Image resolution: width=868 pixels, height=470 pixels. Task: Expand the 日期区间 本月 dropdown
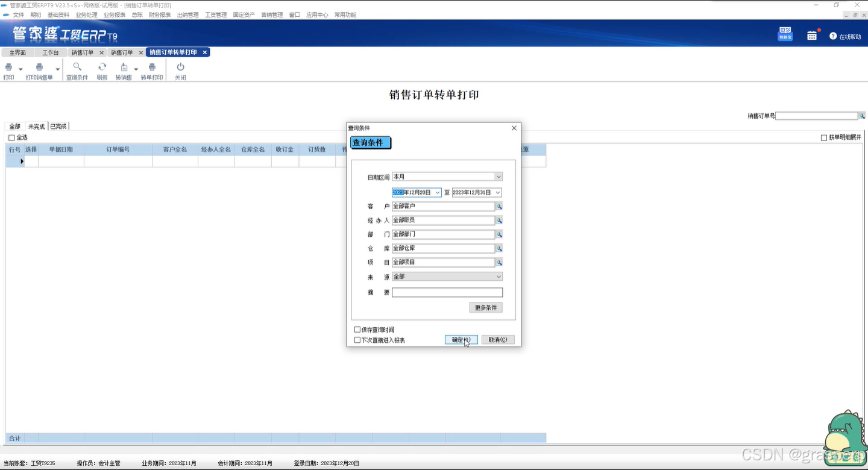point(498,177)
